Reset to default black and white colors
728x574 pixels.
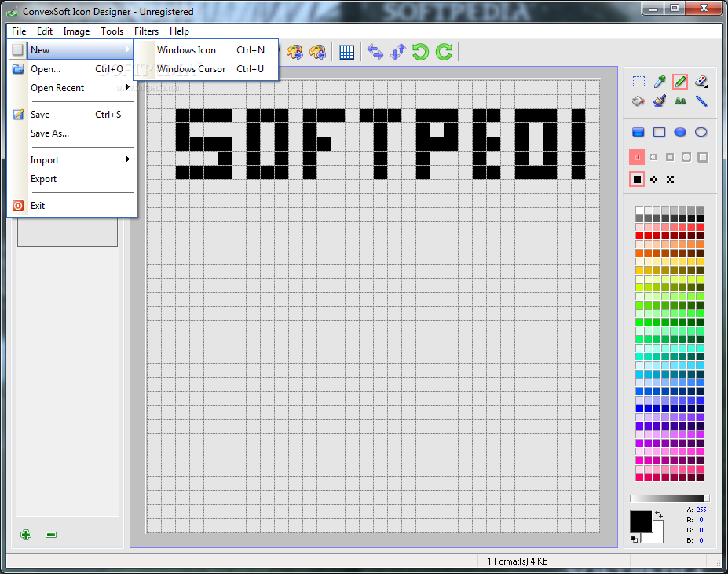(634, 538)
